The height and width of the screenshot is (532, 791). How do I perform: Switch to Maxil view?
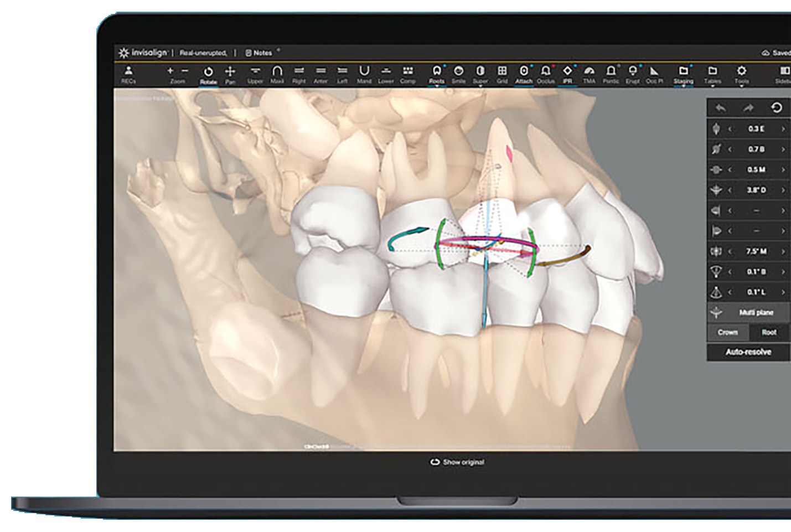pos(277,75)
